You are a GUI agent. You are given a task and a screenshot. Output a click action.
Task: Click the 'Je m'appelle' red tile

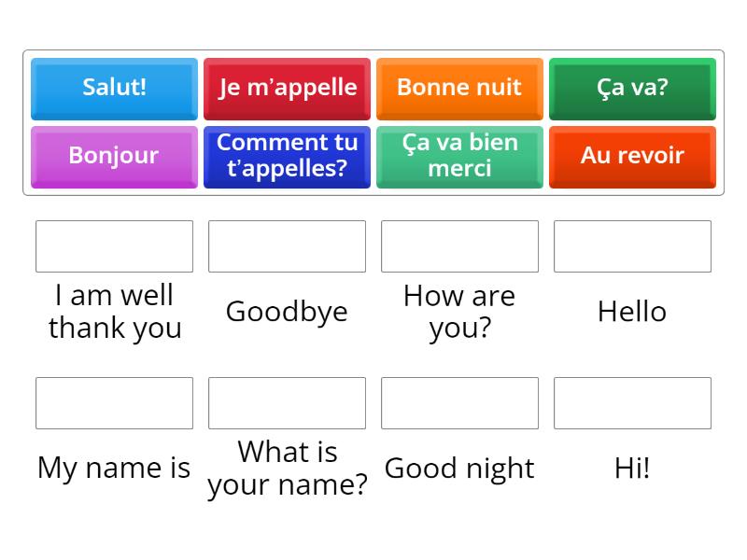coord(287,89)
